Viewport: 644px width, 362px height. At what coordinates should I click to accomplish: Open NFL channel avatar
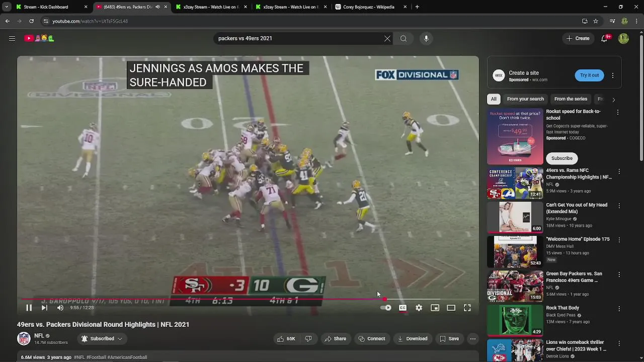point(24,339)
